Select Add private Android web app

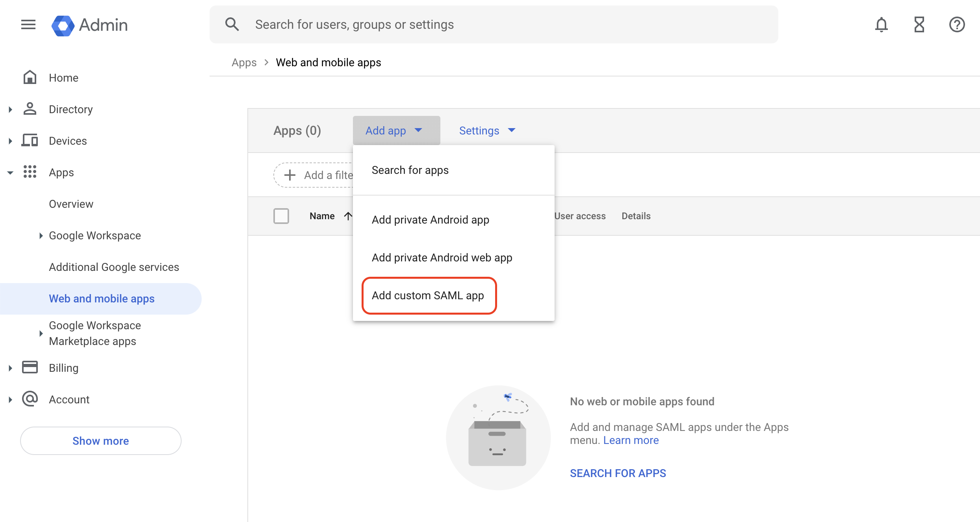tap(442, 257)
